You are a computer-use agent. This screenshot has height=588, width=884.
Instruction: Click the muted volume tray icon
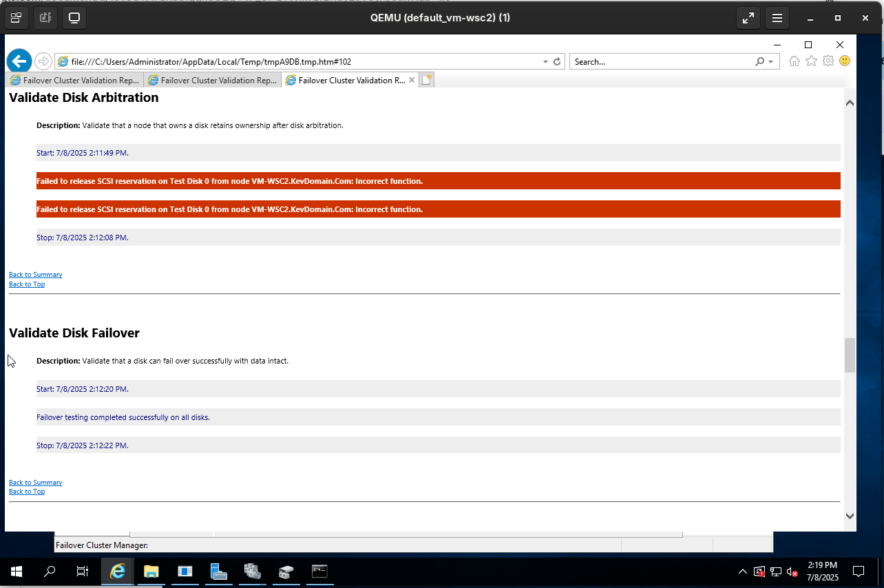792,571
